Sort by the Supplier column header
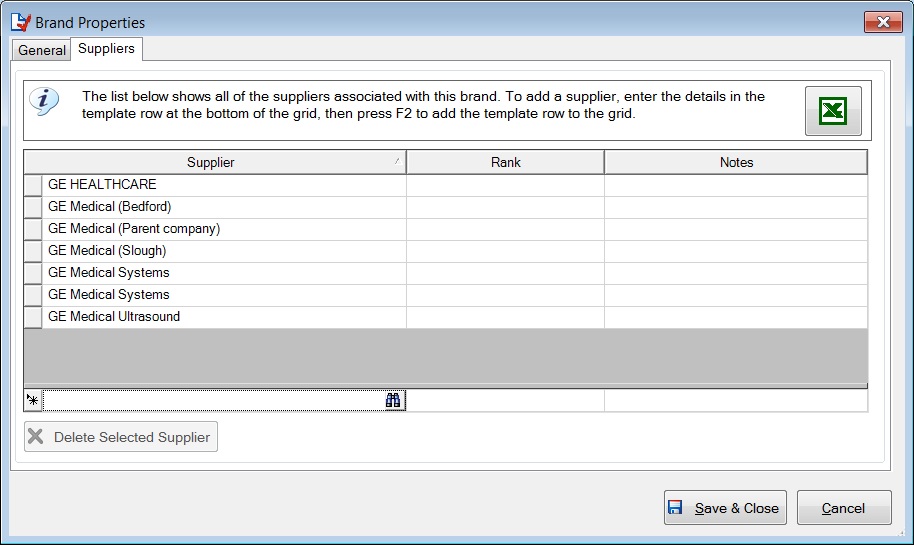The image size is (914, 545). (x=215, y=162)
